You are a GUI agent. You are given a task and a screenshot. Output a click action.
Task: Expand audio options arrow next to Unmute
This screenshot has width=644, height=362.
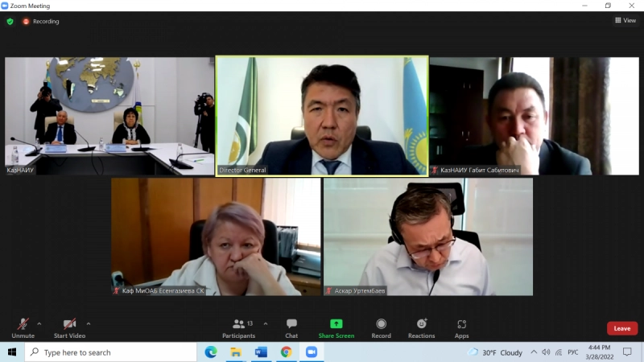pyautogui.click(x=39, y=324)
